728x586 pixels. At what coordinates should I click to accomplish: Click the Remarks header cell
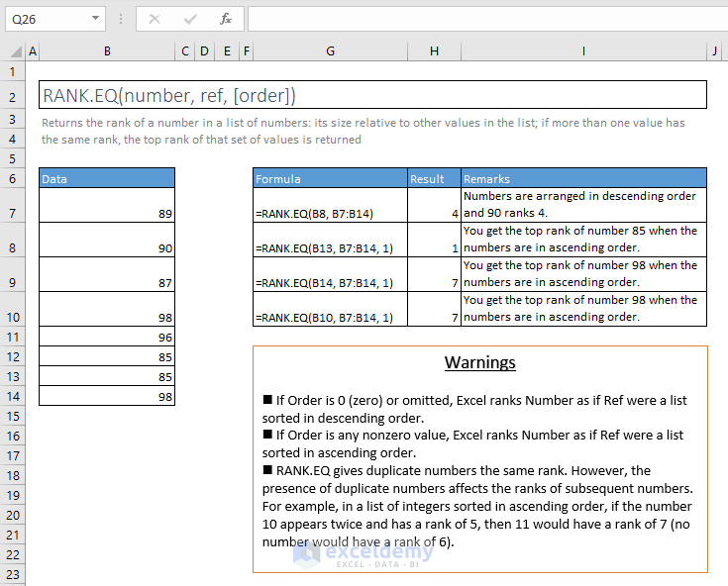tap(583, 178)
